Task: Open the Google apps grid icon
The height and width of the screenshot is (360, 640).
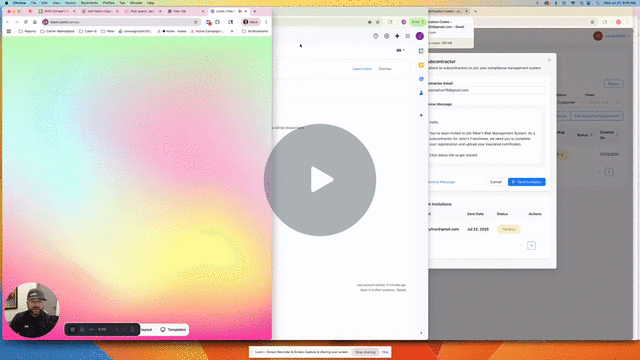Action: 408,36
